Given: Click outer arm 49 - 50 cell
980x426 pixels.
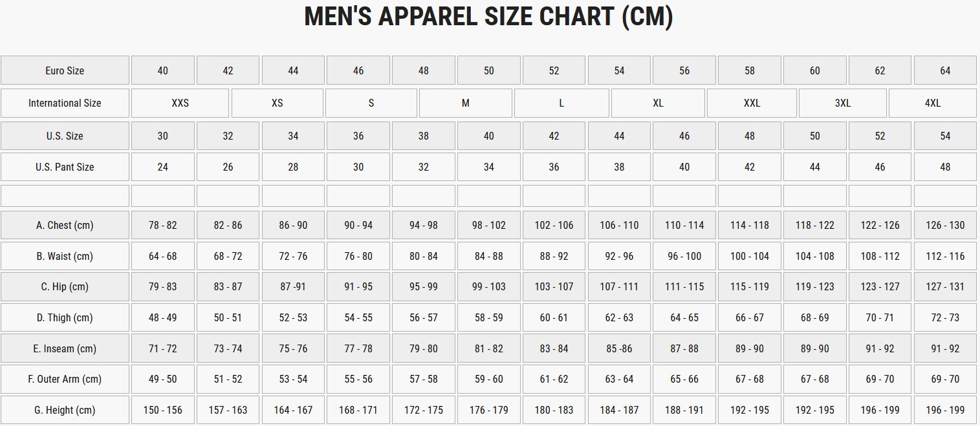Looking at the screenshot, I should (162, 379).
